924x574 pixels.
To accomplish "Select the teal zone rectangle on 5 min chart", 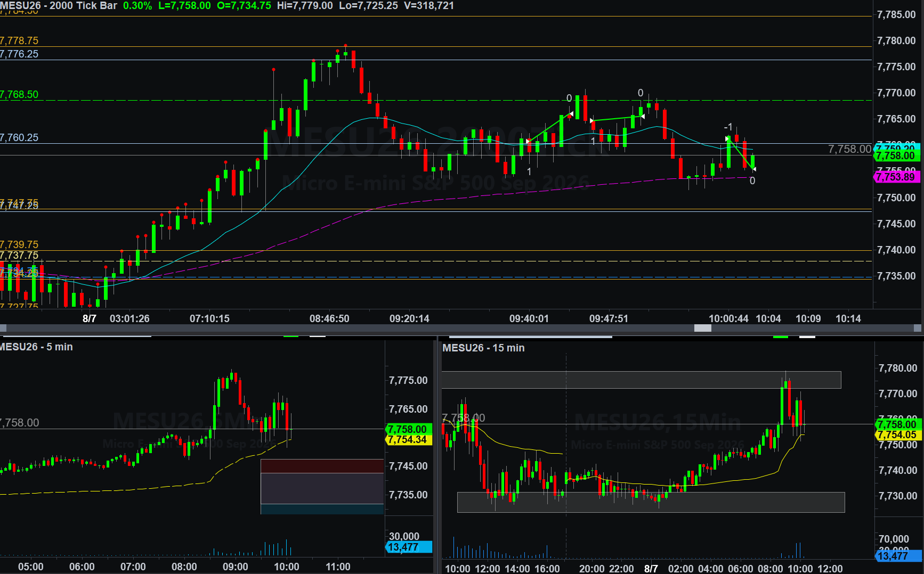I will tap(322, 509).
